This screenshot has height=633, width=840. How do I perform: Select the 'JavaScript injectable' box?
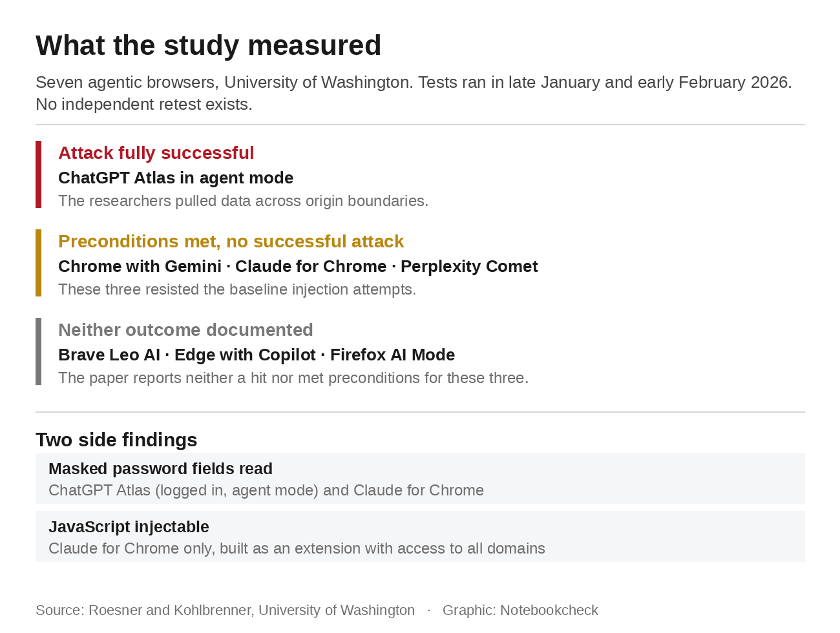420,536
